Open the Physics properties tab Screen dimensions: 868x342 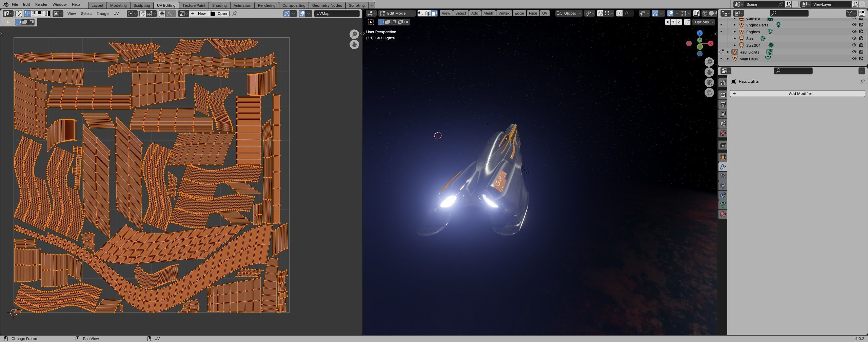(x=723, y=186)
